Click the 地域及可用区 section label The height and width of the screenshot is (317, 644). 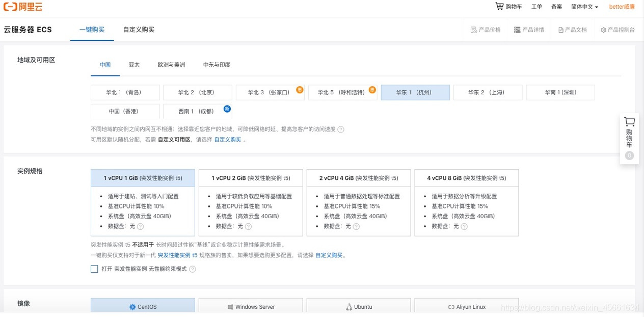[x=36, y=60]
